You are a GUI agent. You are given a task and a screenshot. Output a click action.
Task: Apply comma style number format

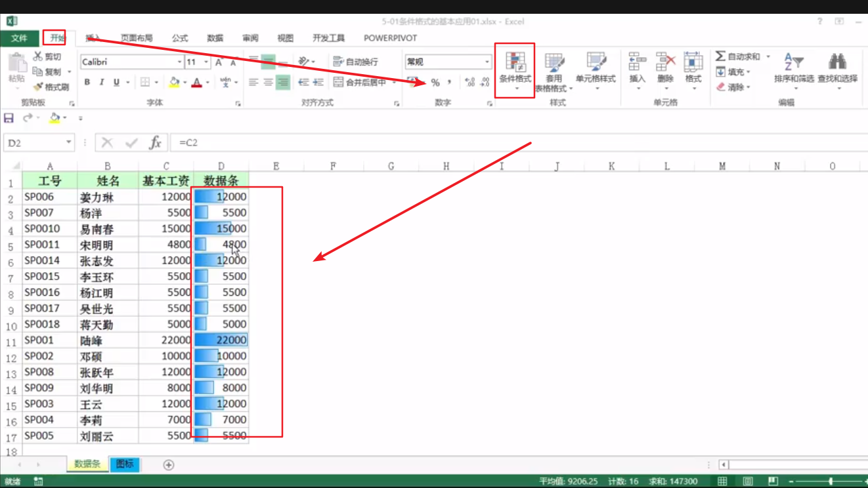tap(450, 83)
